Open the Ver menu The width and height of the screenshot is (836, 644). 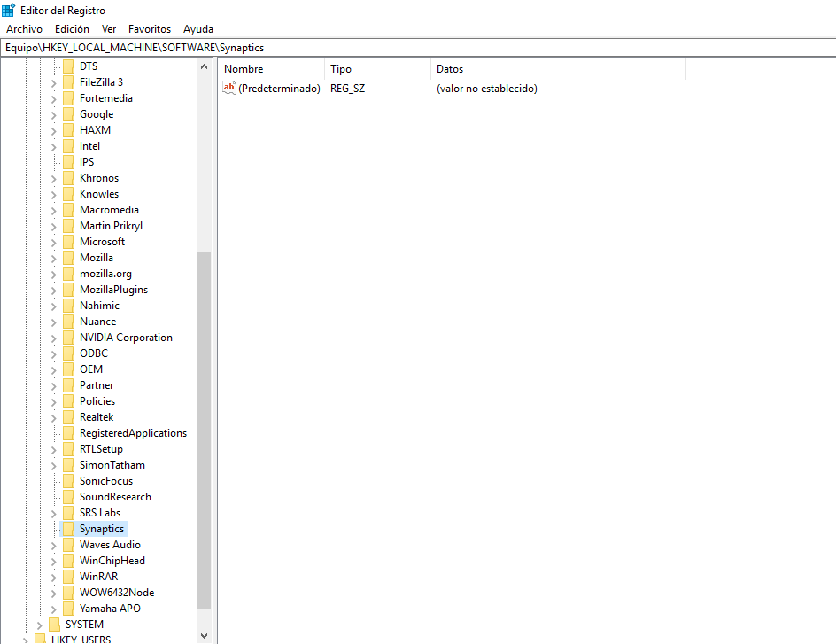pos(109,28)
